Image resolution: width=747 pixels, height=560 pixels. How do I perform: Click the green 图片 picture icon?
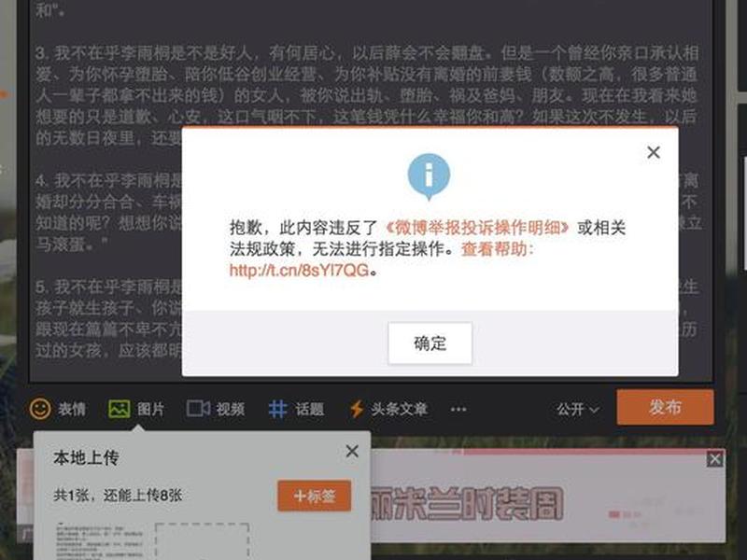120,409
